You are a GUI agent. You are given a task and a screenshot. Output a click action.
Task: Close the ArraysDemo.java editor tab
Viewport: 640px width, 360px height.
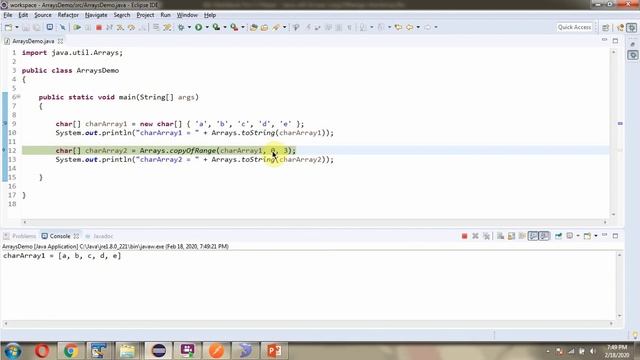click(60, 41)
